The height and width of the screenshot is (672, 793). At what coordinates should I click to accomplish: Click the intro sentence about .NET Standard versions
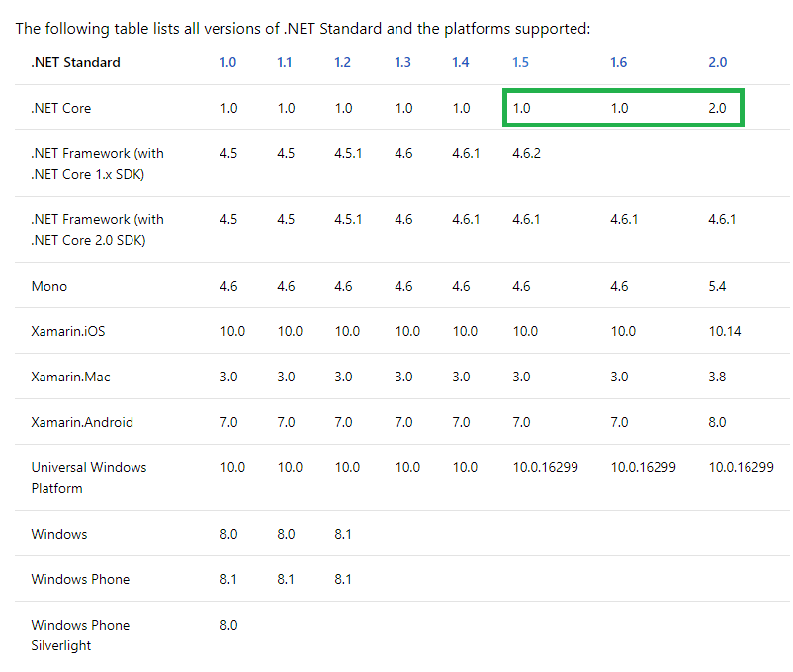click(x=303, y=29)
